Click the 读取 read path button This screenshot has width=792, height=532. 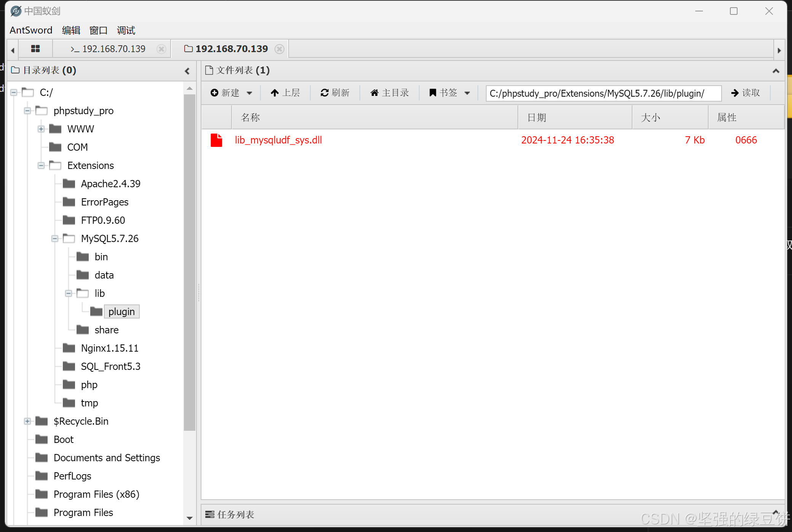click(x=745, y=93)
